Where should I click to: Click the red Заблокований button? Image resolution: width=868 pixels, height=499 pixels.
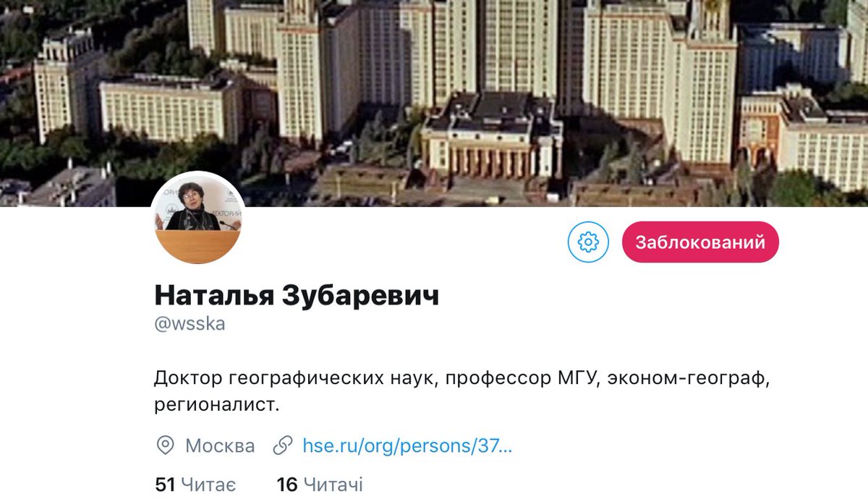[700, 242]
